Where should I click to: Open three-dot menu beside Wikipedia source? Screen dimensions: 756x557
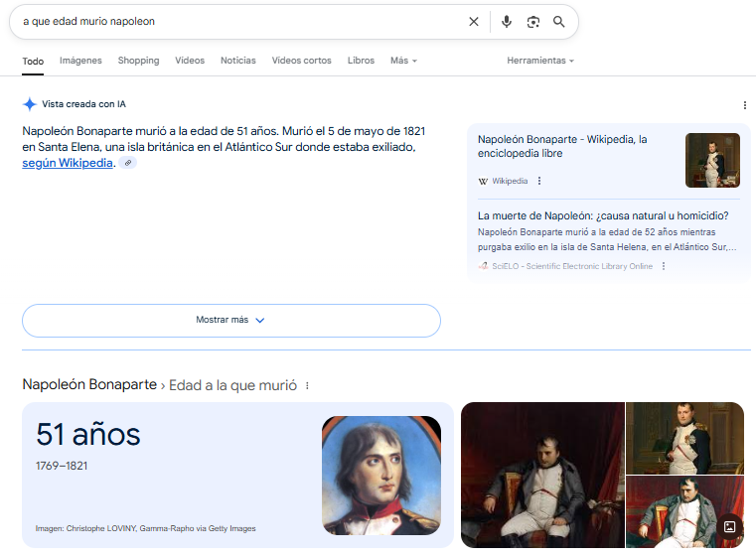pyautogui.click(x=539, y=181)
